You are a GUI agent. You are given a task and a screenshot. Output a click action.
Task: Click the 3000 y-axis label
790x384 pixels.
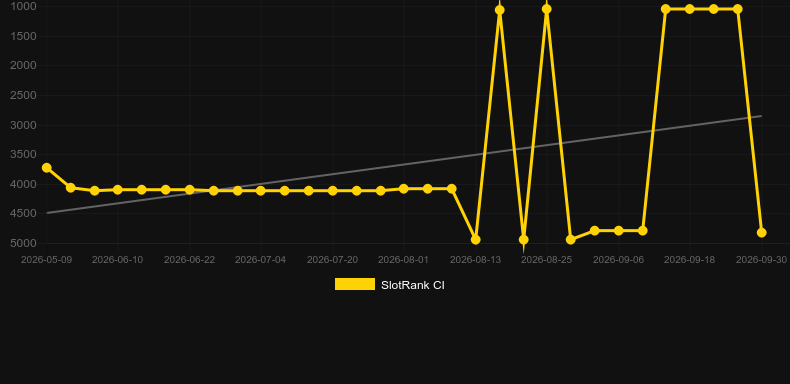(x=23, y=125)
